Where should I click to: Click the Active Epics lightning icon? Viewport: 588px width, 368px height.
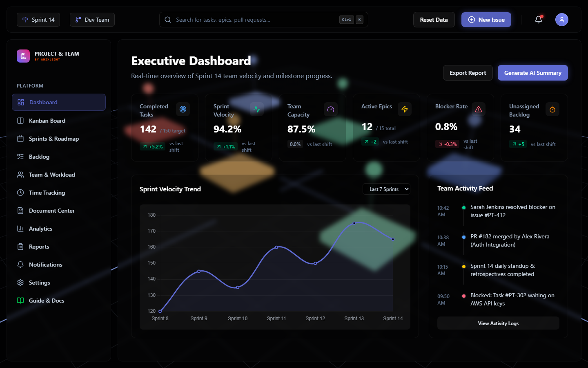pos(405,109)
